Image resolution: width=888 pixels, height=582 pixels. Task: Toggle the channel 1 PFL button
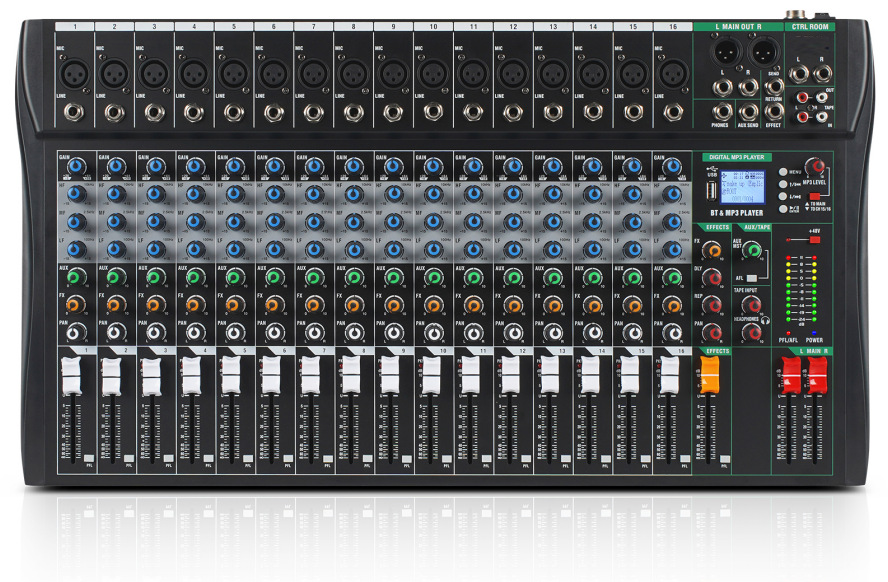click(x=88, y=459)
